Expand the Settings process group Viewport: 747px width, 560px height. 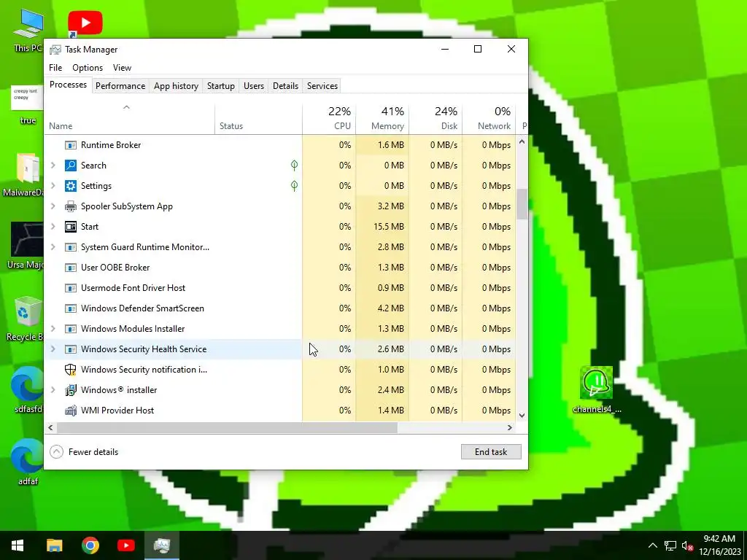pyautogui.click(x=53, y=186)
